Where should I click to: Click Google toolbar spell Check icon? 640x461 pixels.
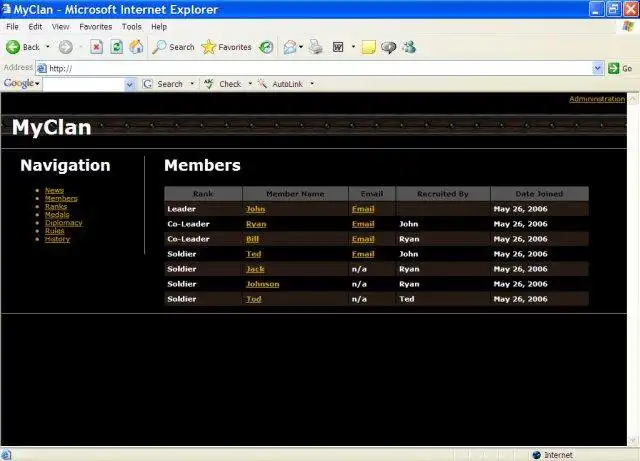pos(209,84)
